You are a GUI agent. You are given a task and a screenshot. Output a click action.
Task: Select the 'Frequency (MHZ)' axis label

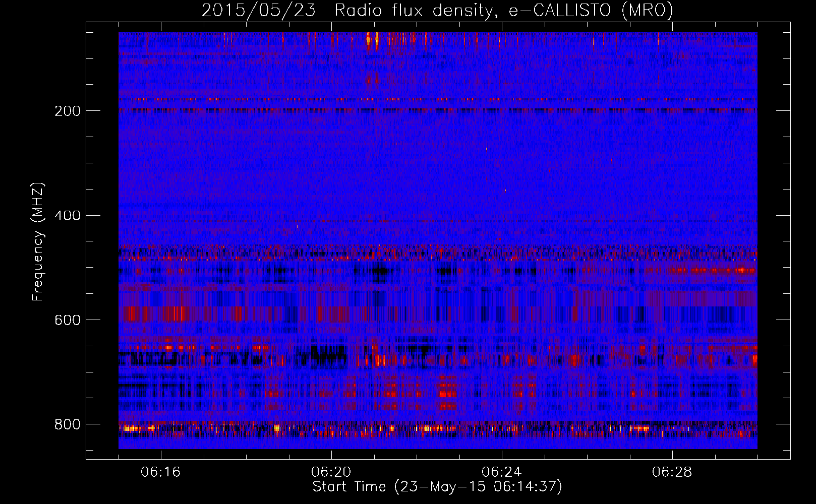(38, 241)
